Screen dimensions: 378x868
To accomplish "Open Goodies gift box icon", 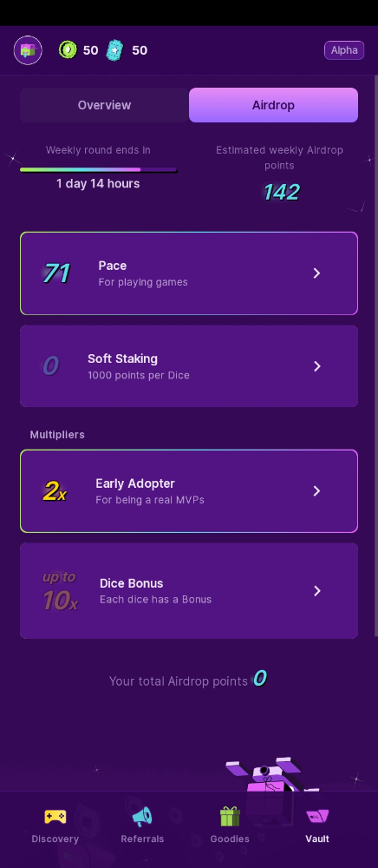I will tap(230, 816).
